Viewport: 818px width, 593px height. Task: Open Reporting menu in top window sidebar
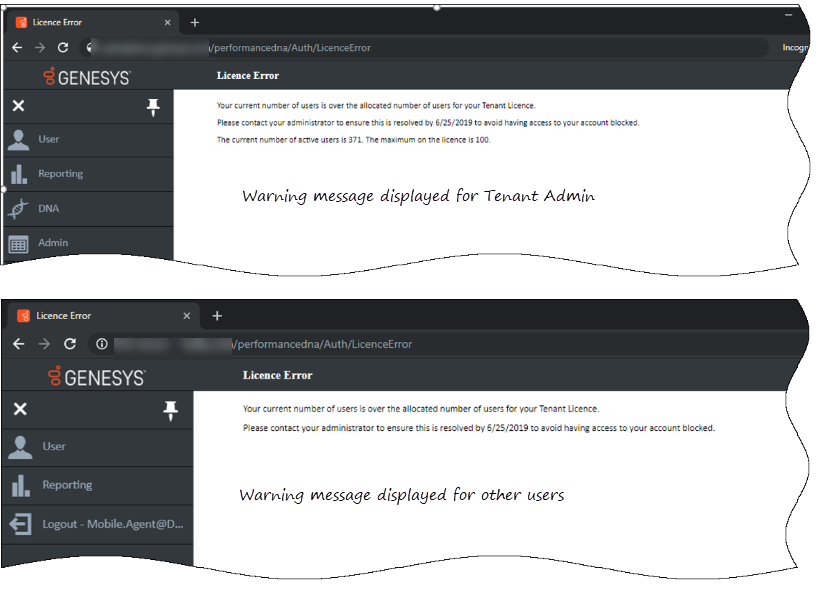[x=88, y=174]
